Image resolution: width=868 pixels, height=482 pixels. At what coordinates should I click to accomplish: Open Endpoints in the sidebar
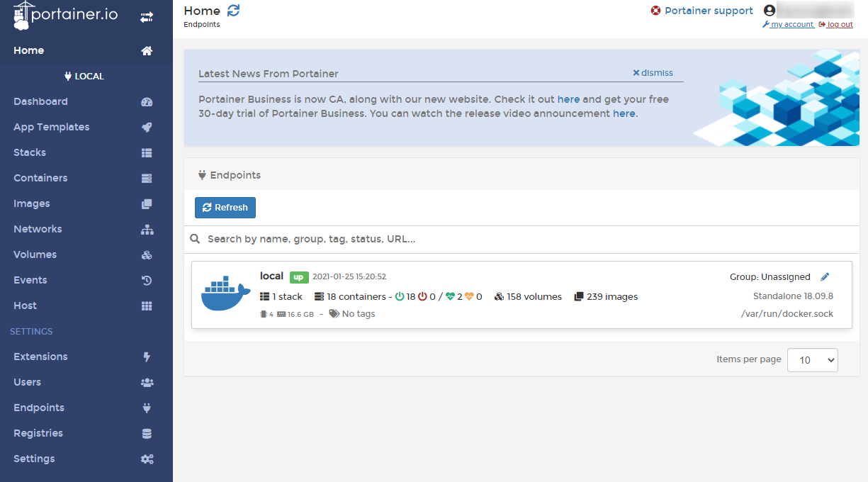tap(86, 408)
